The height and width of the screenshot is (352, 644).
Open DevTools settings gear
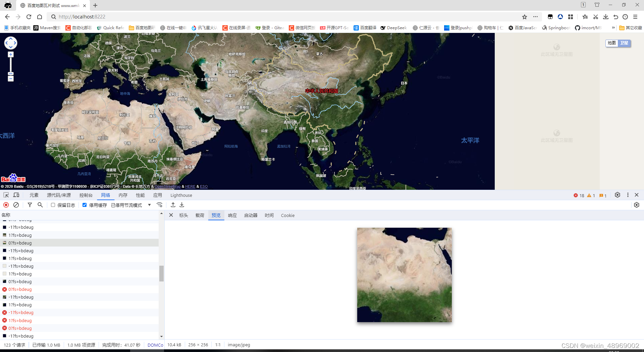pyautogui.click(x=618, y=195)
